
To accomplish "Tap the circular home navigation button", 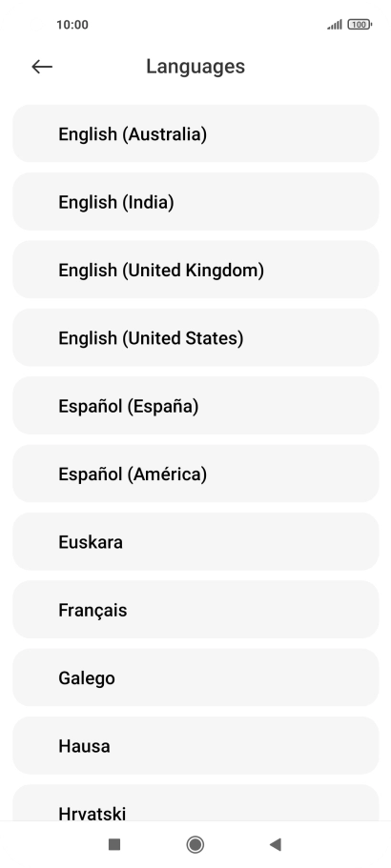I will point(195,844).
